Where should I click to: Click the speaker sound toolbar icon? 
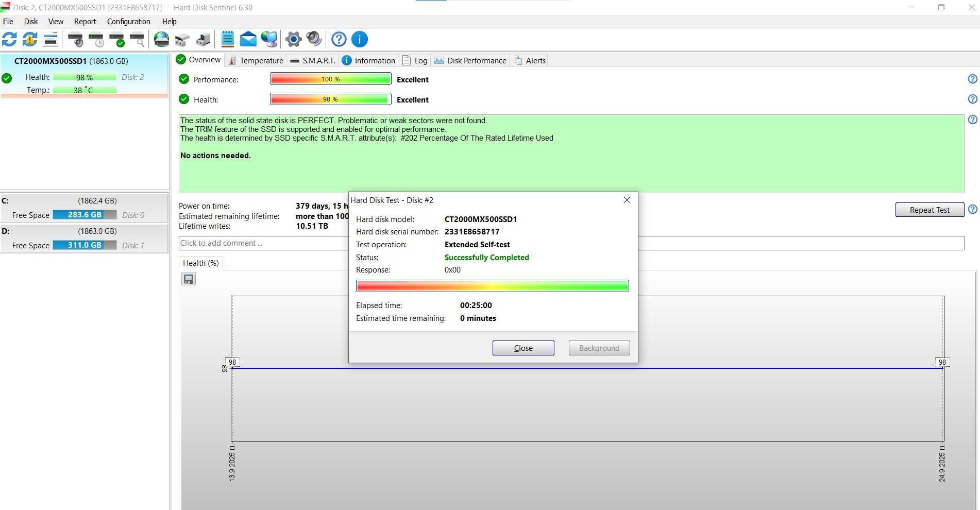pyautogui.click(x=314, y=39)
